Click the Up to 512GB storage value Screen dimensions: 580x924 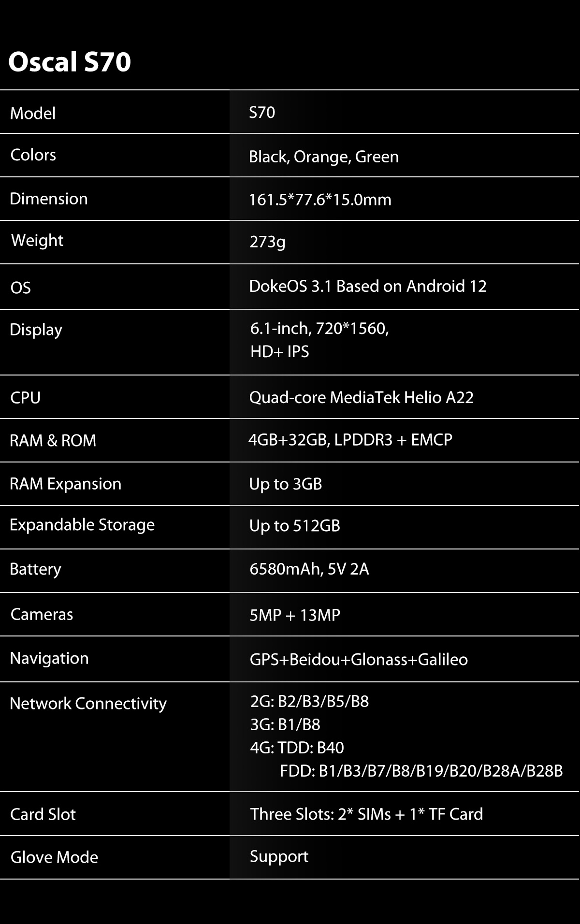[294, 526]
